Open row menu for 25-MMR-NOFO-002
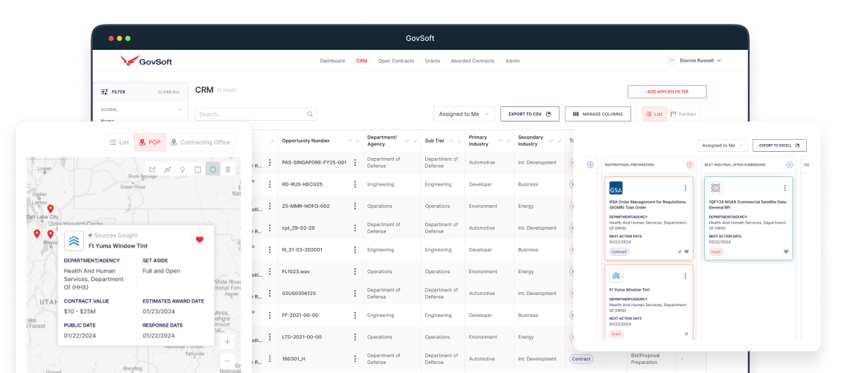This screenshot has width=868, height=373. [x=356, y=206]
